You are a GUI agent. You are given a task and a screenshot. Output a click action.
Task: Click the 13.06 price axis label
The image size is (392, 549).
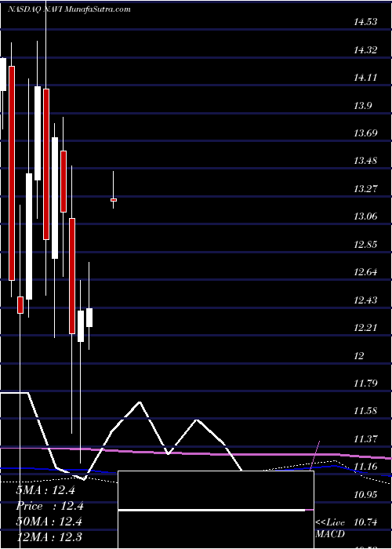click(365, 216)
